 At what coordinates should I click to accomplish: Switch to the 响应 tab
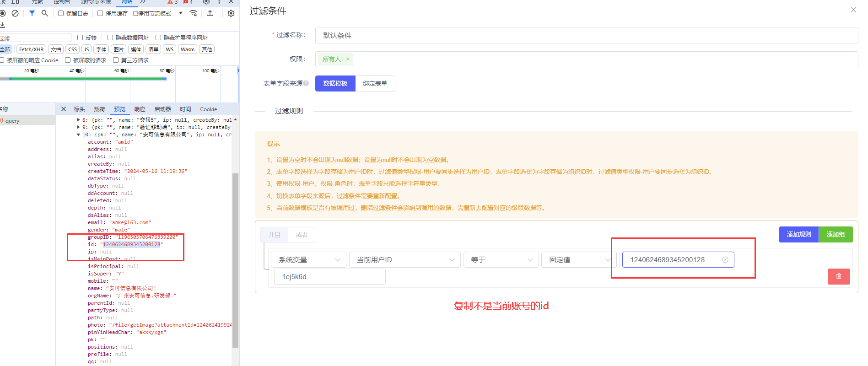[140, 109]
